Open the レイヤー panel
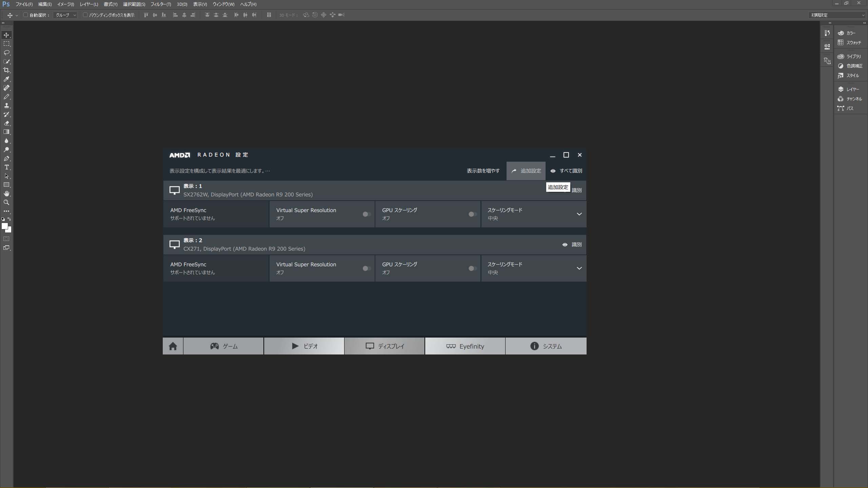This screenshot has width=868, height=488. (x=848, y=89)
